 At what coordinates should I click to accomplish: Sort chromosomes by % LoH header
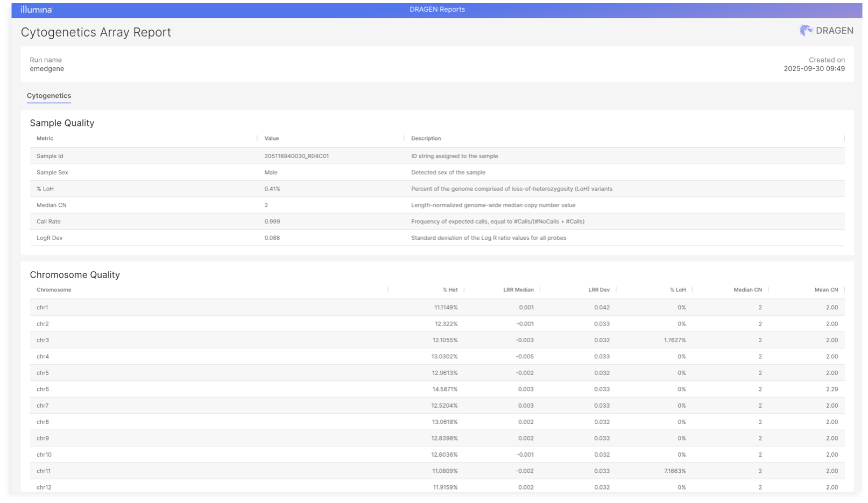point(678,290)
